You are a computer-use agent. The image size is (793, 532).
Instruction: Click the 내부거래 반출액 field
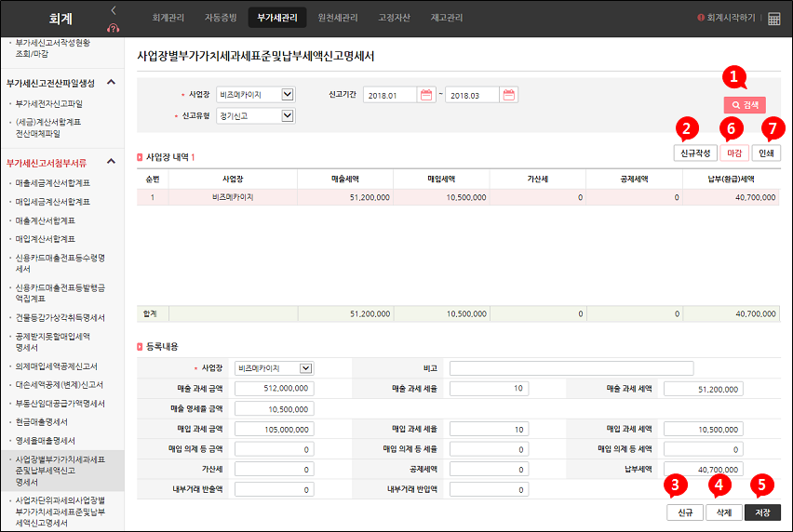coord(275,489)
